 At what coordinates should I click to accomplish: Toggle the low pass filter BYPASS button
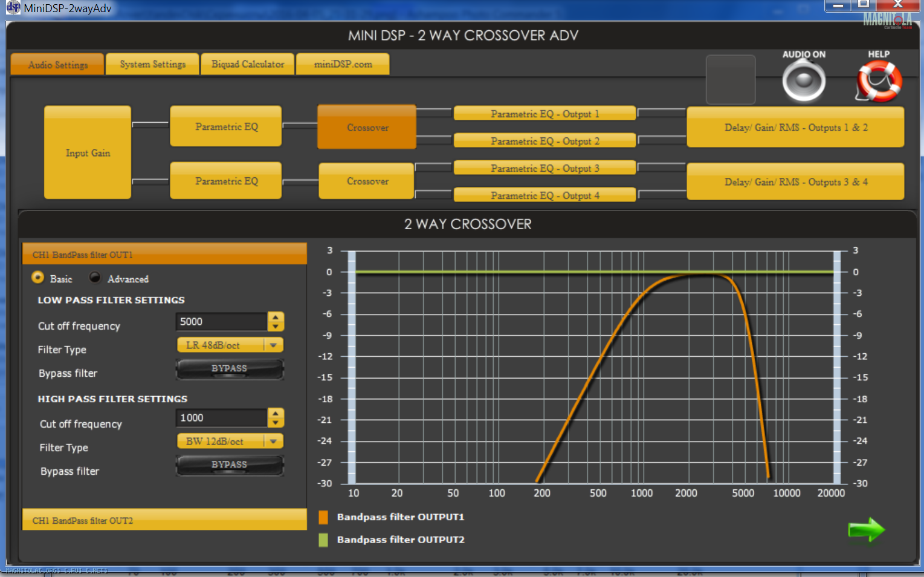click(230, 368)
